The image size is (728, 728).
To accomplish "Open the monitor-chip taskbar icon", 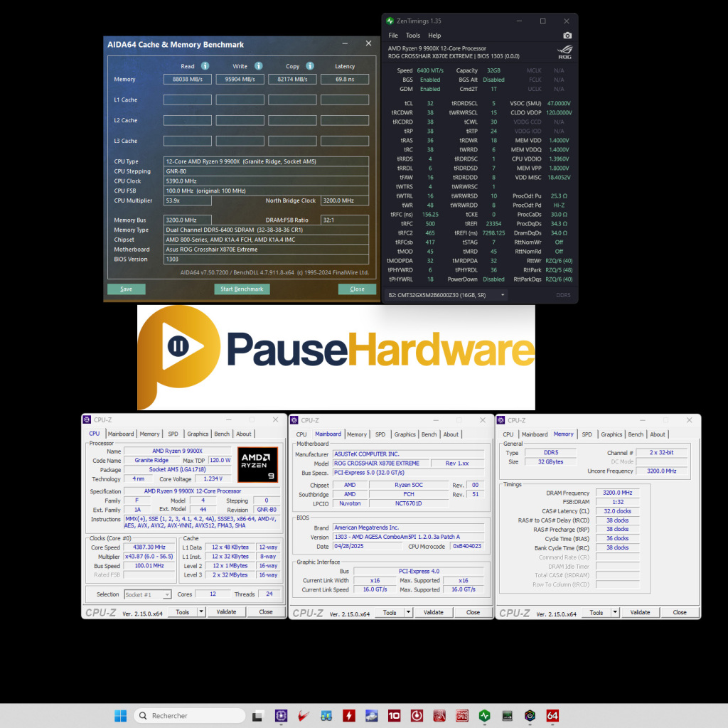I will click(x=507, y=715).
